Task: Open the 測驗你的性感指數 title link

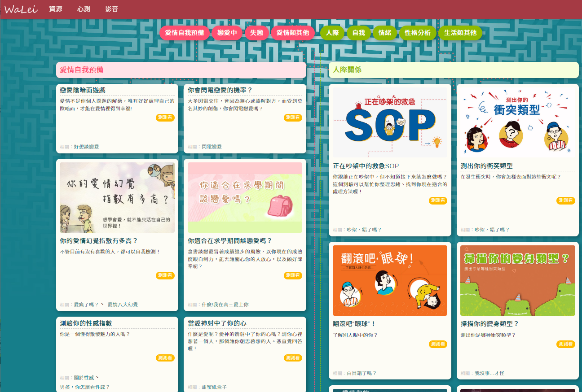Action: (x=86, y=323)
